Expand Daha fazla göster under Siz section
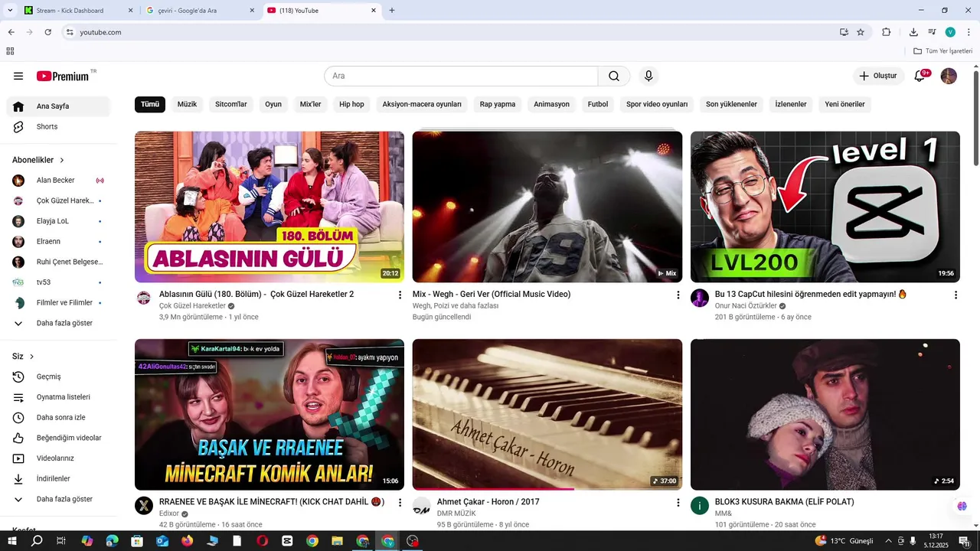The width and height of the screenshot is (980, 551). [58, 499]
